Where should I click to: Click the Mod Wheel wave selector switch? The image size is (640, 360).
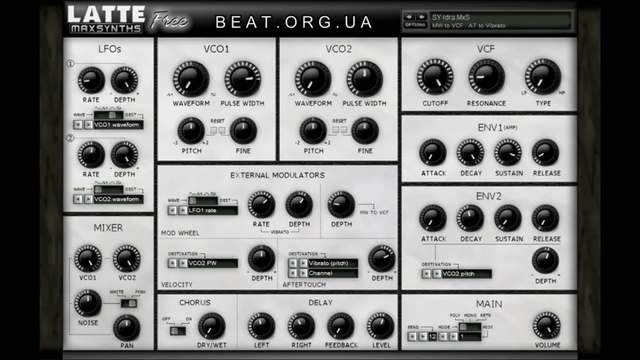tap(203, 201)
